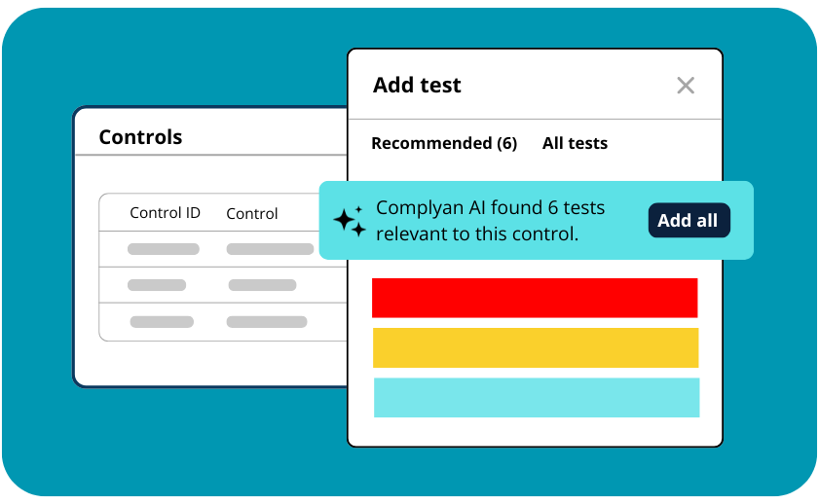This screenshot has height=504, width=819.
Task: Open third row's Control name placeholder
Action: (x=267, y=321)
